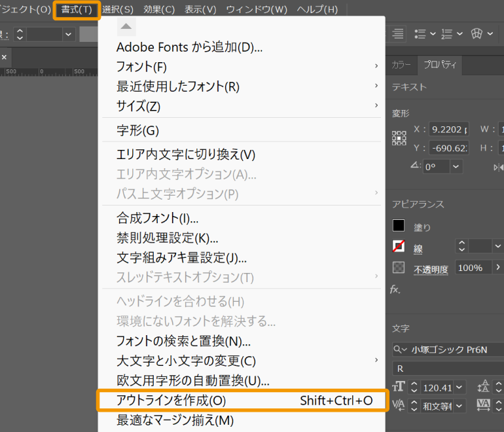Switch to the カラー panel tab
Viewport: 504px width, 432px height.
pos(401,65)
